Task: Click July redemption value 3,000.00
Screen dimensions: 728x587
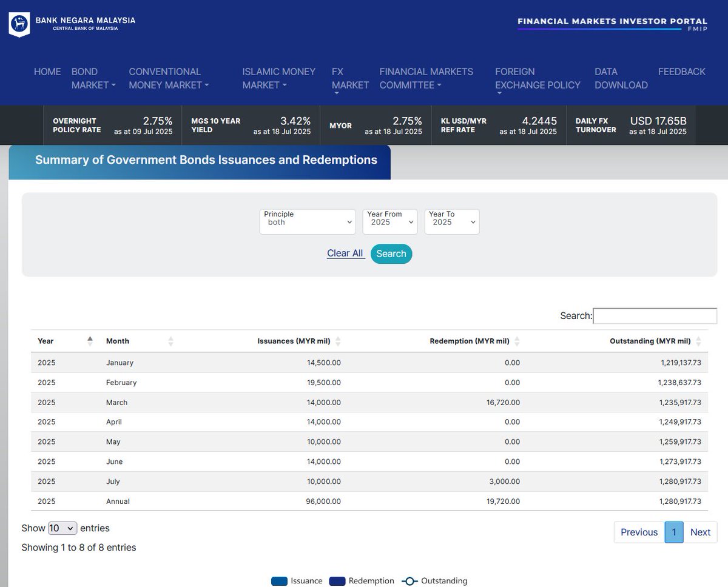Action: coord(505,482)
